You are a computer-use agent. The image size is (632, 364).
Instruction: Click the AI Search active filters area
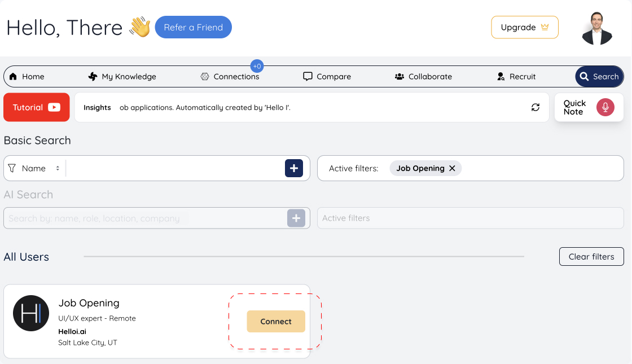coord(471,218)
